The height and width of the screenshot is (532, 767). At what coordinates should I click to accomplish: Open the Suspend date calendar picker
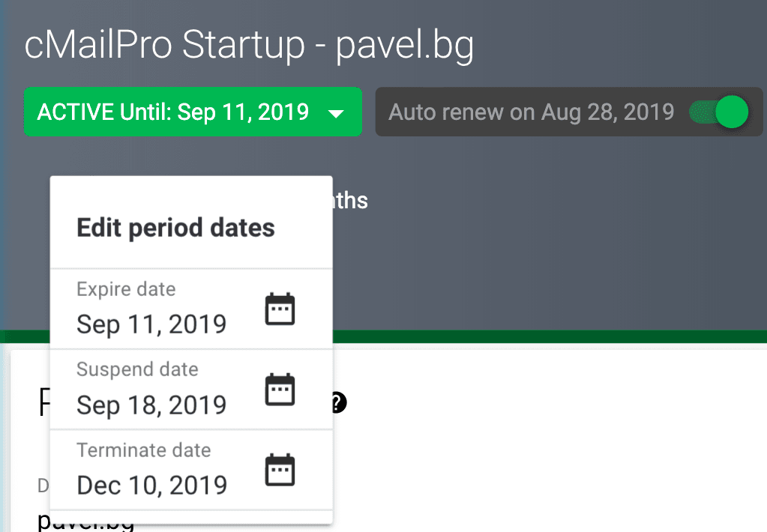280,390
